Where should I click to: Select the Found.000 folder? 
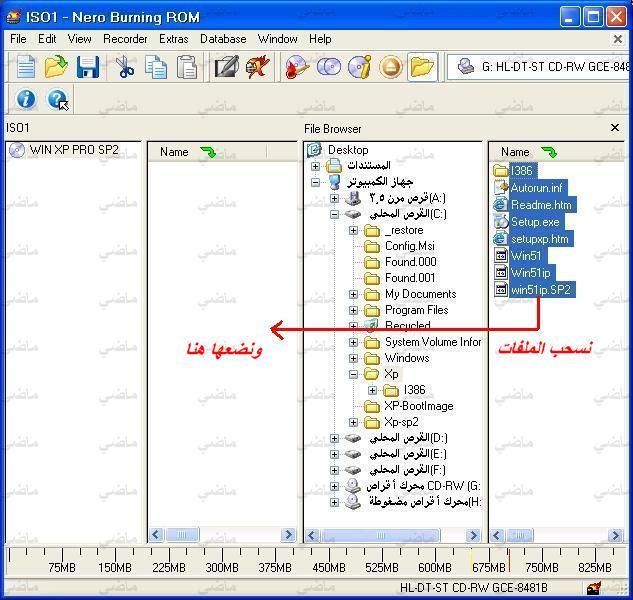point(411,262)
